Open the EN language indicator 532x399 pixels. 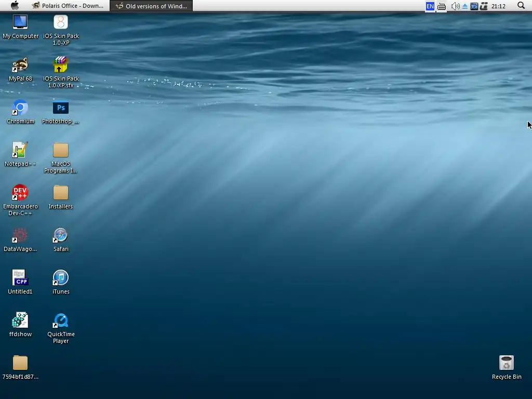430,6
